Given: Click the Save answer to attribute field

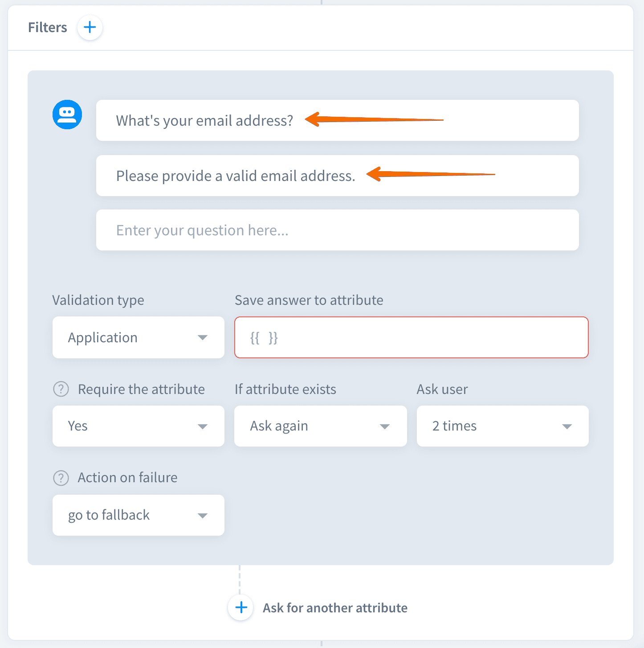Looking at the screenshot, I should (411, 337).
